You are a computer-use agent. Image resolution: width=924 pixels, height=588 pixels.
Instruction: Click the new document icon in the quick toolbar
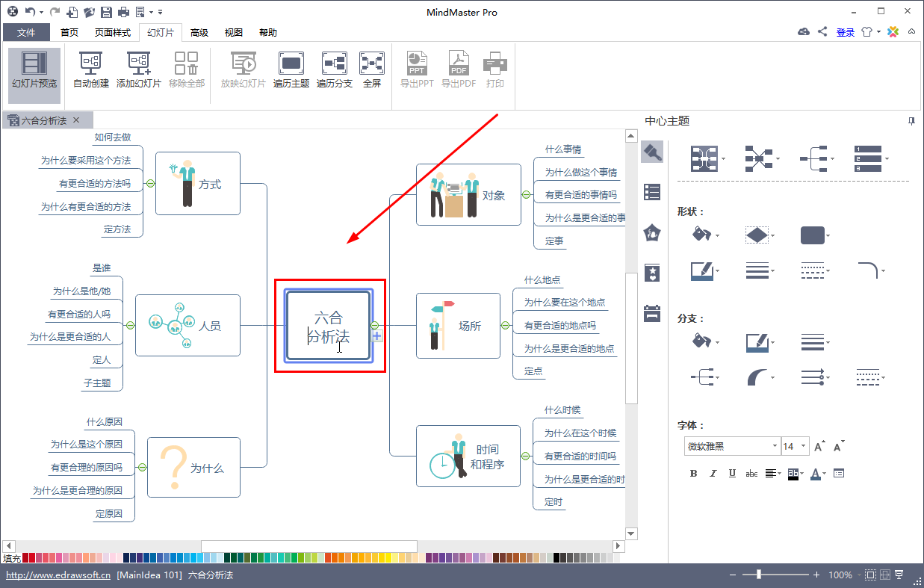click(x=72, y=12)
